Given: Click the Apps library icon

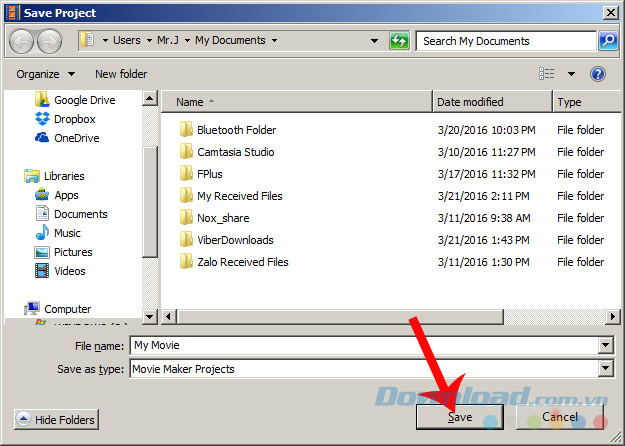Looking at the screenshot, I should 42,195.
